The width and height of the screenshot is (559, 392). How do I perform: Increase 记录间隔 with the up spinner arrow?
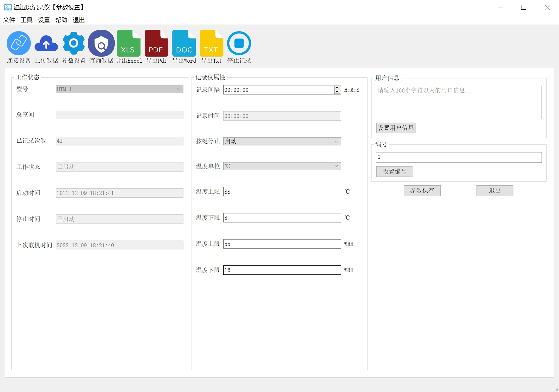(x=337, y=88)
